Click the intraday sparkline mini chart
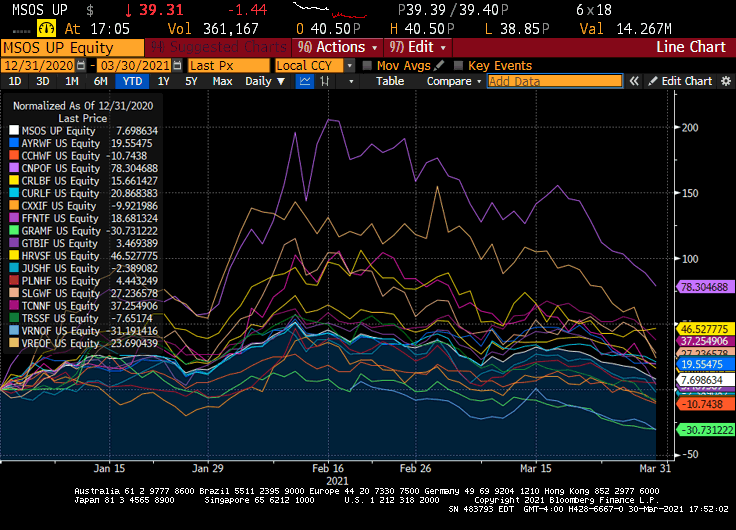Screen dimensions: 736x530 coord(329,10)
